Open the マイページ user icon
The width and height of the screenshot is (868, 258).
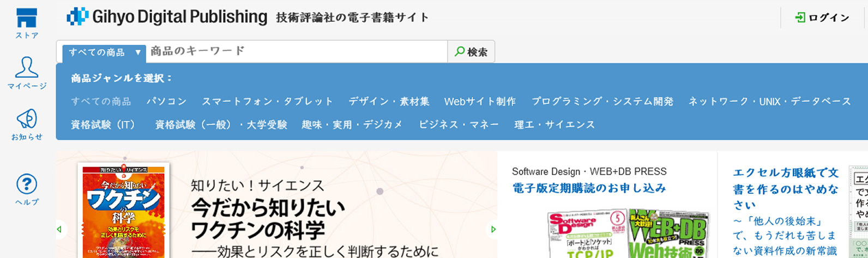coord(27,73)
